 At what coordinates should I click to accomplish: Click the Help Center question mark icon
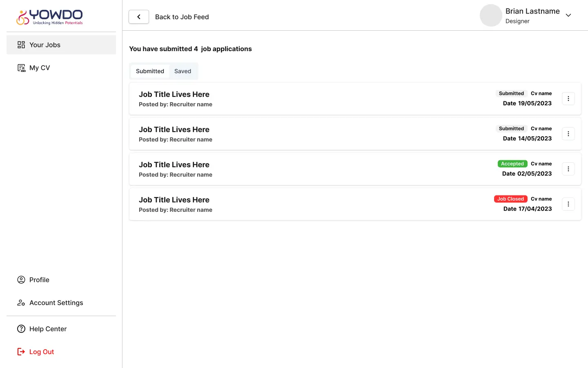(x=21, y=329)
